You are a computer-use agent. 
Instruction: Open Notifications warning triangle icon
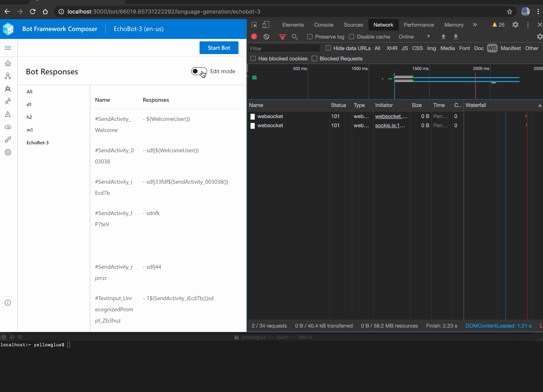(8, 114)
